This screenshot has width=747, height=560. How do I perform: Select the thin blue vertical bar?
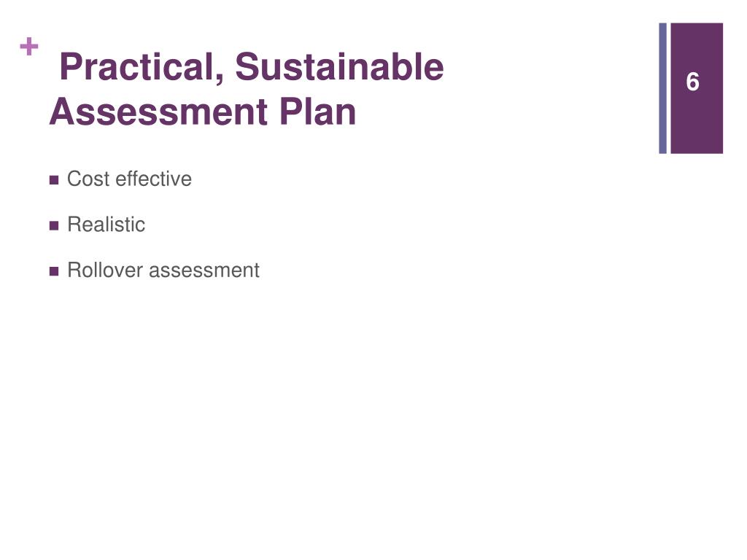coord(662,88)
